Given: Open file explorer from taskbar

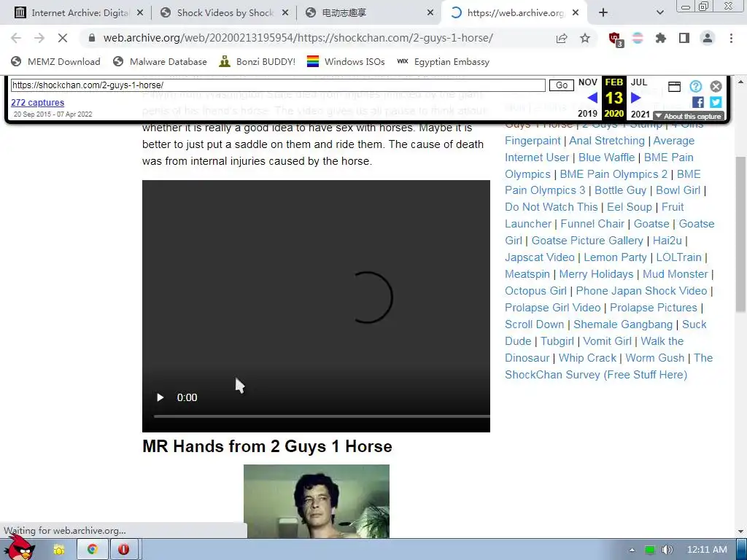Looking at the screenshot, I should [59, 550].
